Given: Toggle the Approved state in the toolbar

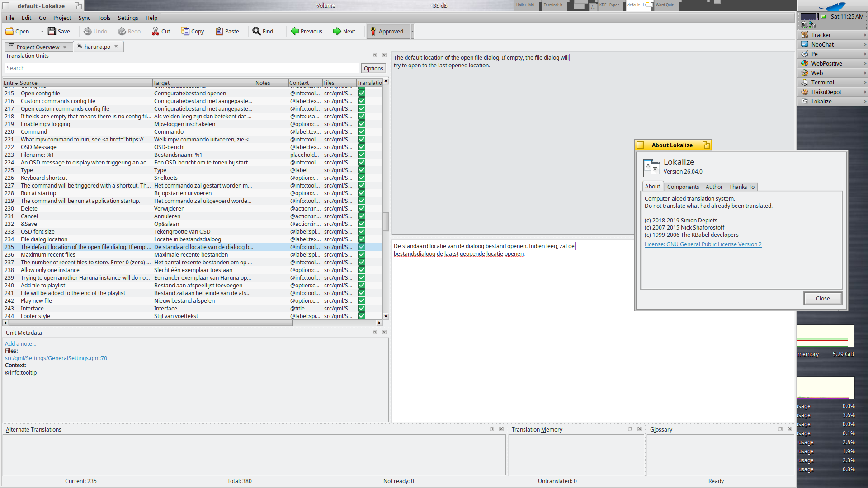Looking at the screenshot, I should click(388, 31).
